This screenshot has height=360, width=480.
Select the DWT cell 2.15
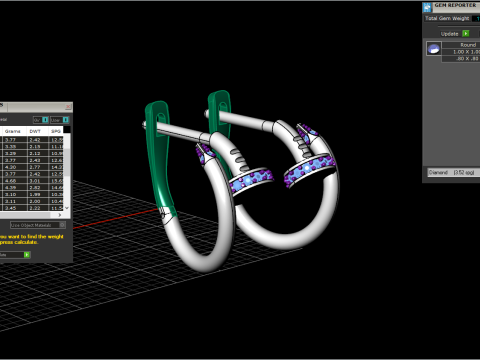(x=38, y=146)
